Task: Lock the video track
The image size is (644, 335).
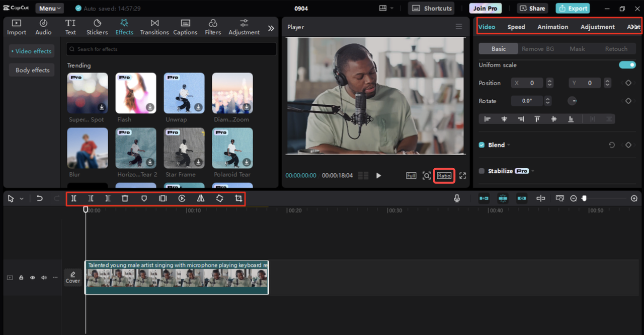Action: 21,278
